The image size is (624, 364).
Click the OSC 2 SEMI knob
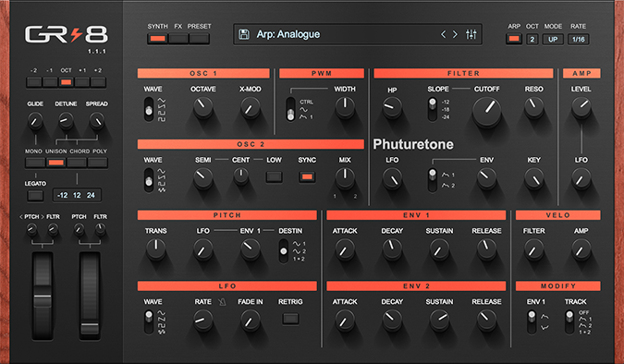(203, 177)
